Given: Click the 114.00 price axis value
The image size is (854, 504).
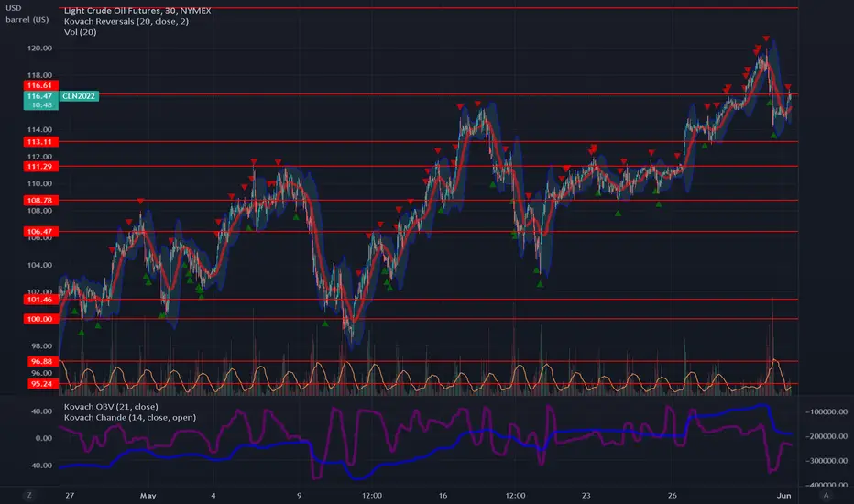Looking at the screenshot, I should (39, 130).
